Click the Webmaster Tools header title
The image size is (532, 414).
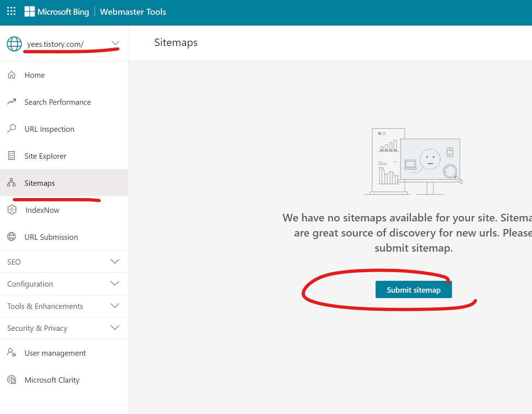coord(133,12)
